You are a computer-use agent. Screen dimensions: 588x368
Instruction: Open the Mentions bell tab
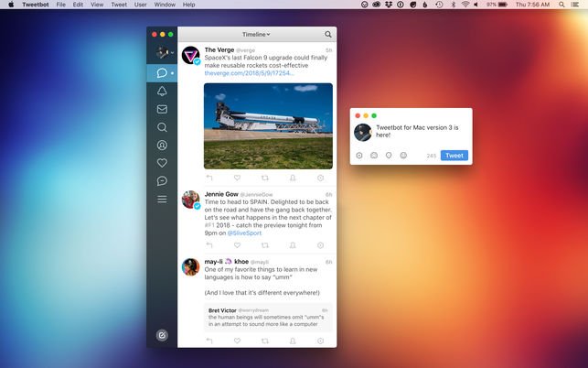(x=162, y=92)
